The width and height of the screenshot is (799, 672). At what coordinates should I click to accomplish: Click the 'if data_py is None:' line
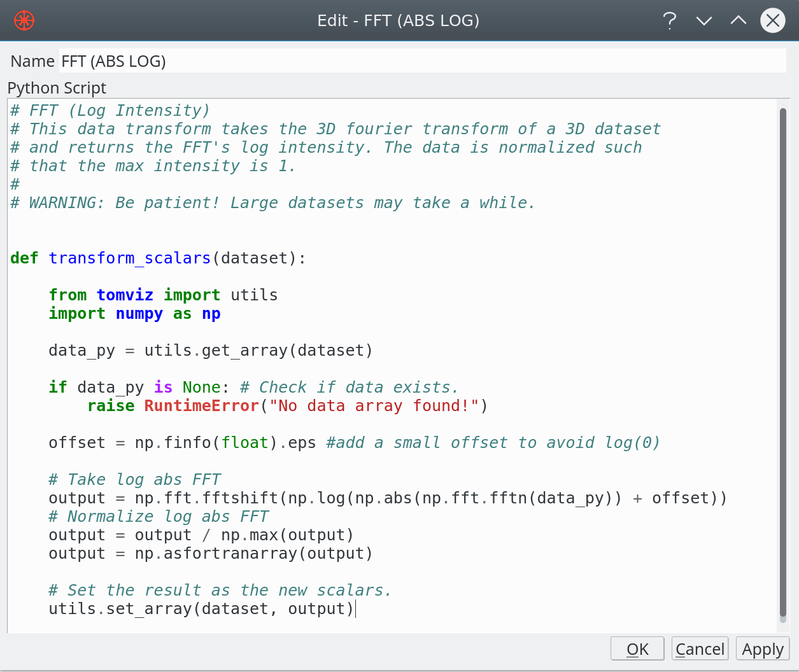pyautogui.click(x=253, y=388)
